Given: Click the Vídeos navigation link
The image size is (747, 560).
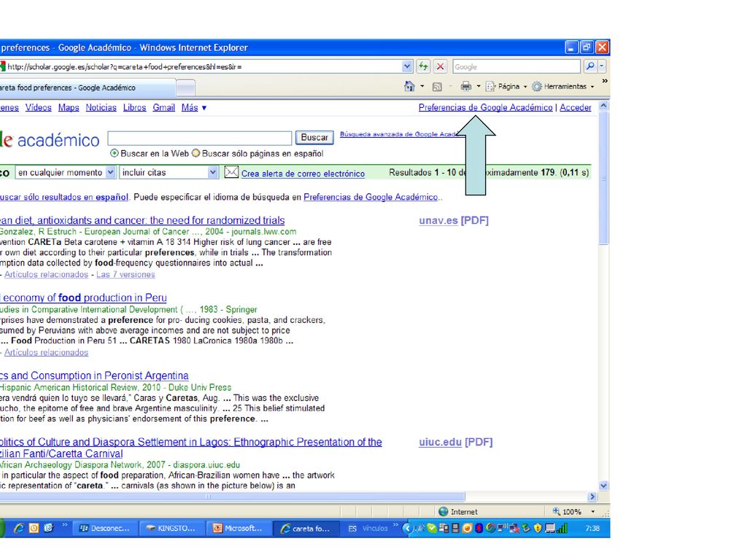Looking at the screenshot, I should pos(38,108).
